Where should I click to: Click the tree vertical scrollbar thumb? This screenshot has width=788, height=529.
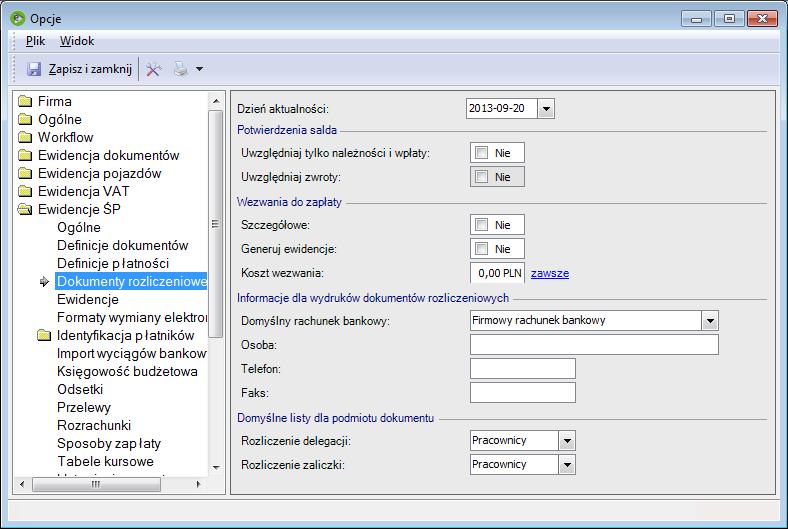click(x=216, y=224)
